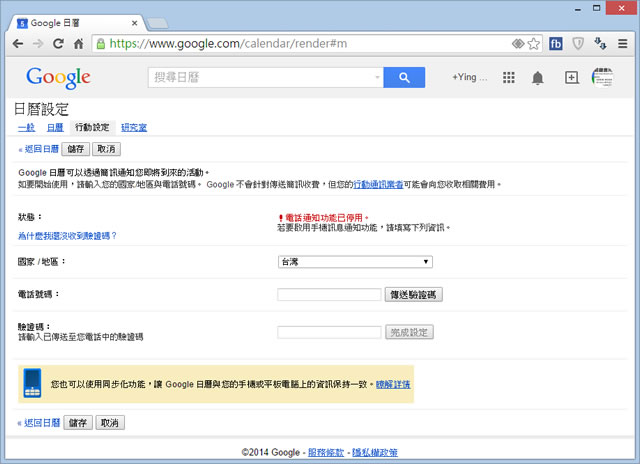Viewport: 640px width, 464px height.
Task: Go back with the browser back arrow
Action: (18, 44)
